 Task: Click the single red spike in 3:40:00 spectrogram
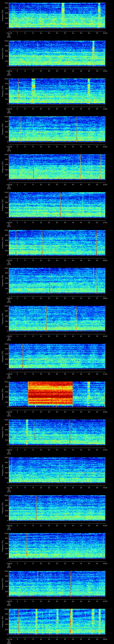23,356
